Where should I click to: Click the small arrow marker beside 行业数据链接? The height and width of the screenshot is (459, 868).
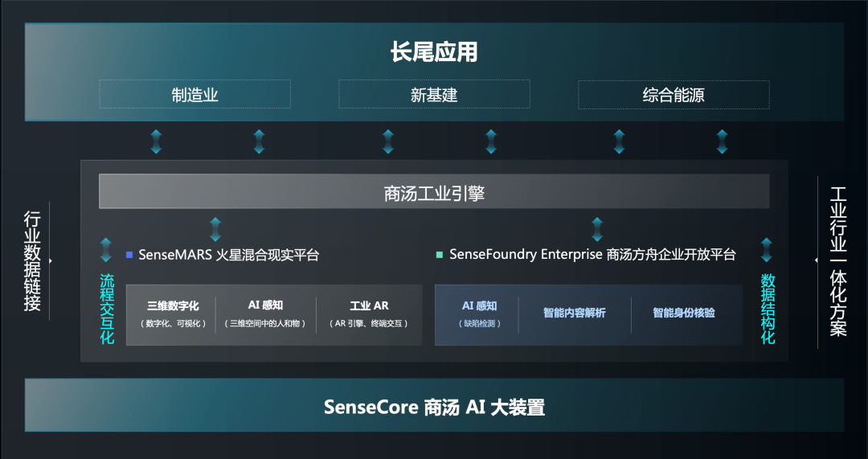click(x=51, y=260)
